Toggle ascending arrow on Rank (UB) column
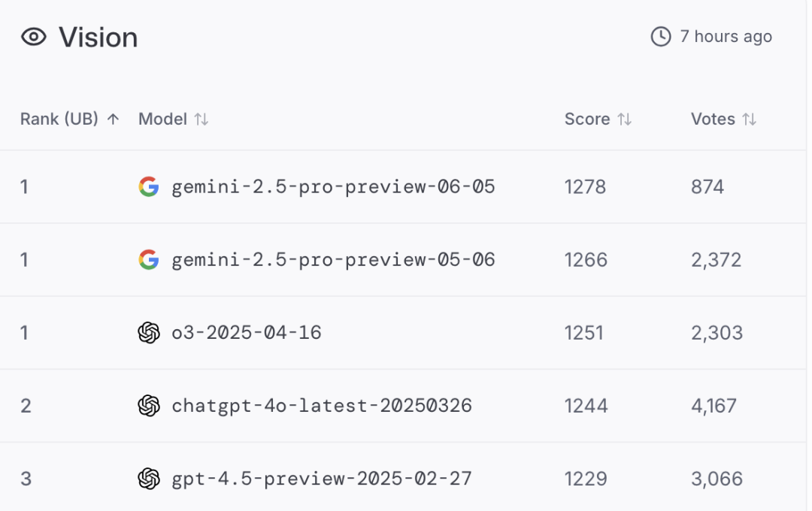Viewport: 812px width, 511px height. point(114,119)
